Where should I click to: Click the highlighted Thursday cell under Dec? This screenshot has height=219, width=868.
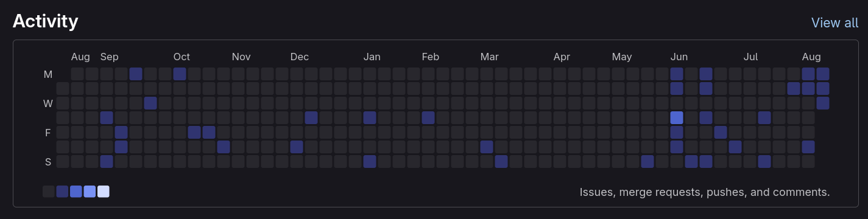[x=311, y=117]
